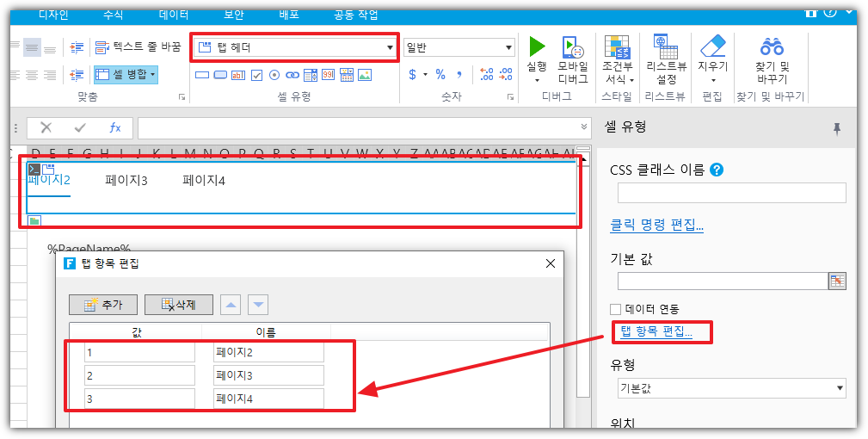Click the Edit Tab Items (탭 항목 편집) link

(x=656, y=331)
